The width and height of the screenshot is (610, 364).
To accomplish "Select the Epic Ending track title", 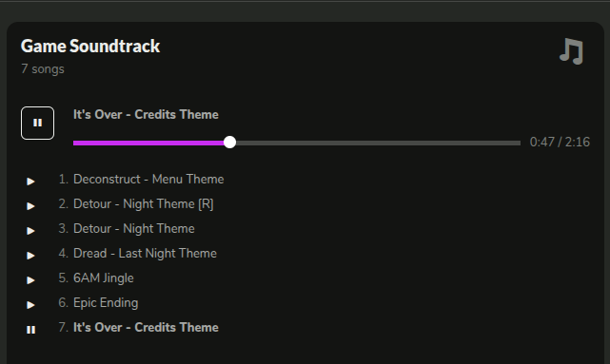I will (106, 303).
